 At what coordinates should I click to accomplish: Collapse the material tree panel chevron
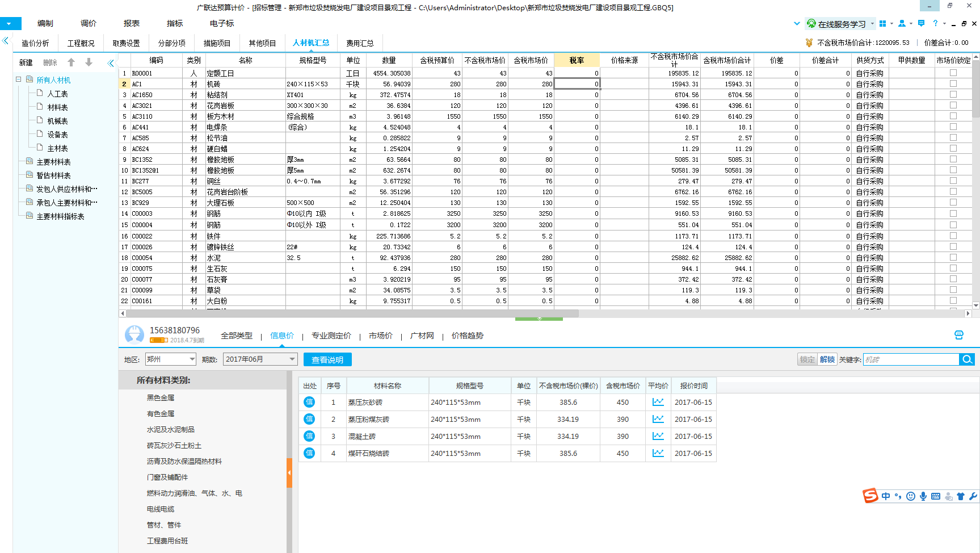click(x=111, y=63)
